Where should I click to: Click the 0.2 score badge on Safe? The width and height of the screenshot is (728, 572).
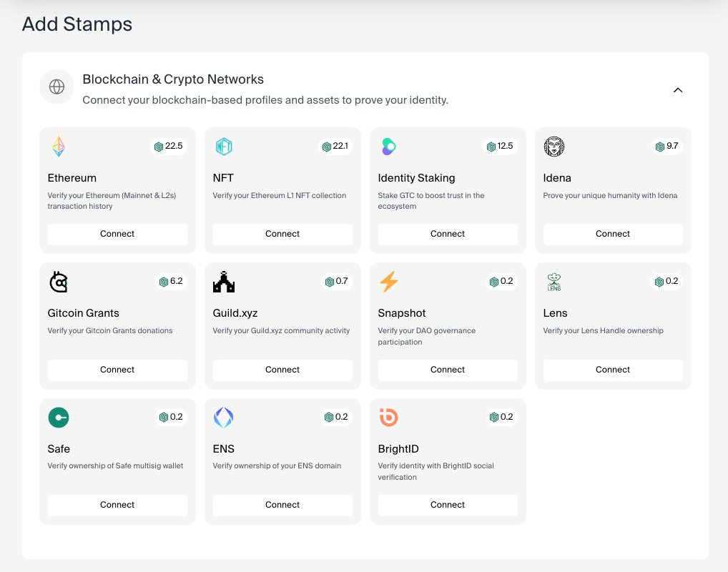point(172,417)
